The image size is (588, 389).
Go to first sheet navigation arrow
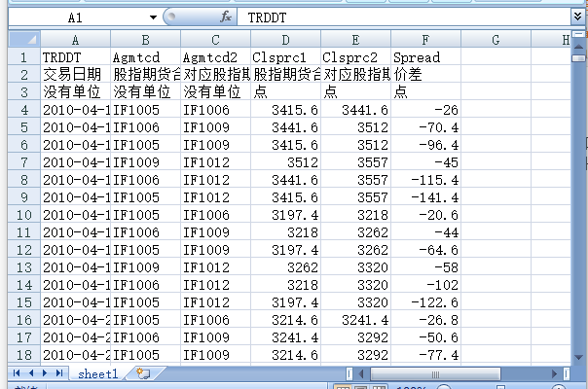tap(17, 372)
